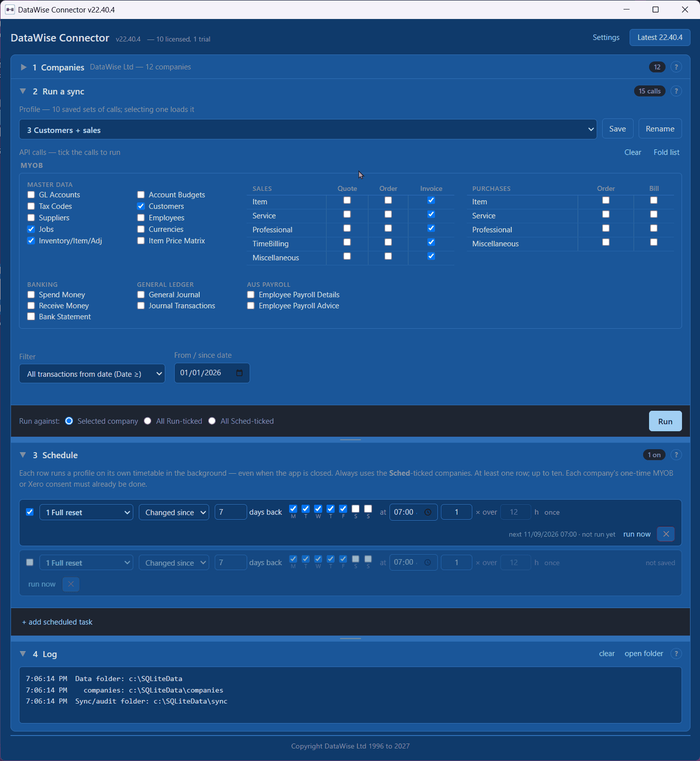This screenshot has width=700, height=761.
Task: Enable the Bank Statement call
Action: (x=31, y=317)
